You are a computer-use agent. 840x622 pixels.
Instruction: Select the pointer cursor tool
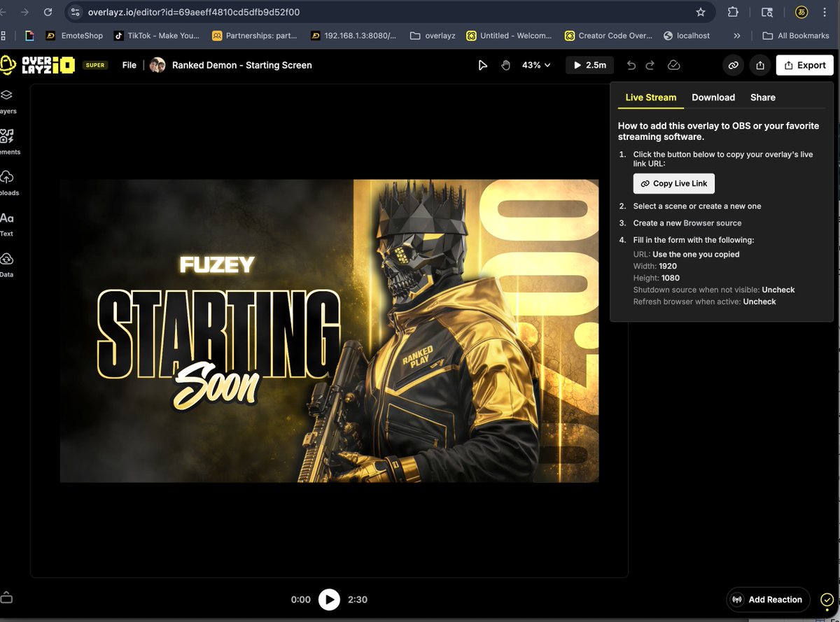(482, 65)
